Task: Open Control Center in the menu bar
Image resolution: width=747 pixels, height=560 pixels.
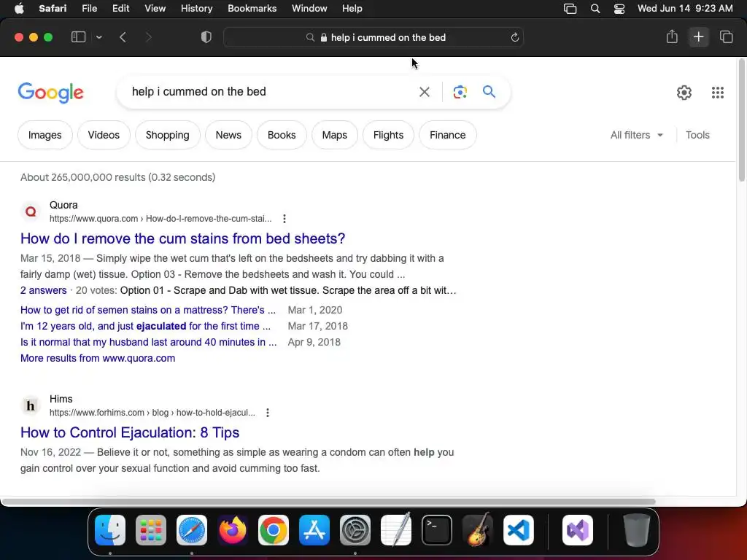Action: (x=619, y=9)
